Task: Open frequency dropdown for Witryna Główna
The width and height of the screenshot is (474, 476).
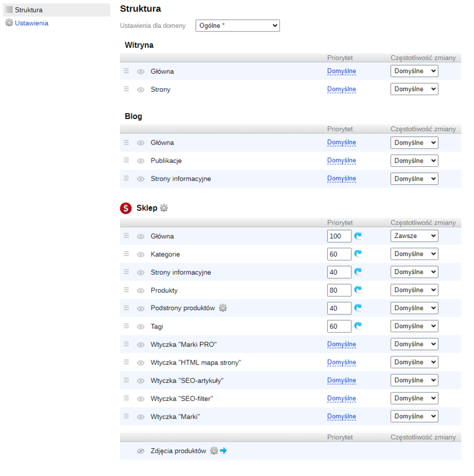Action: tap(414, 71)
